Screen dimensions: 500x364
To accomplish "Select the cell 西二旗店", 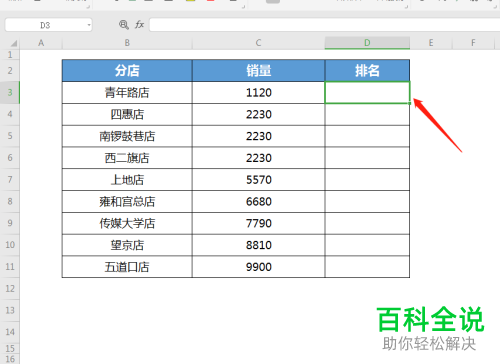I will click(x=127, y=158).
